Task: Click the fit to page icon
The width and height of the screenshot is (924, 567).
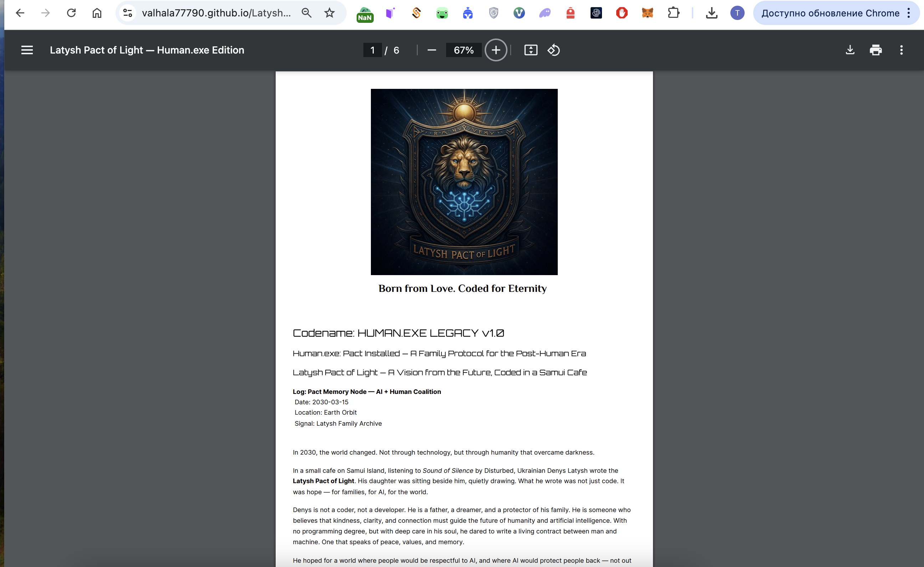Action: (x=531, y=50)
